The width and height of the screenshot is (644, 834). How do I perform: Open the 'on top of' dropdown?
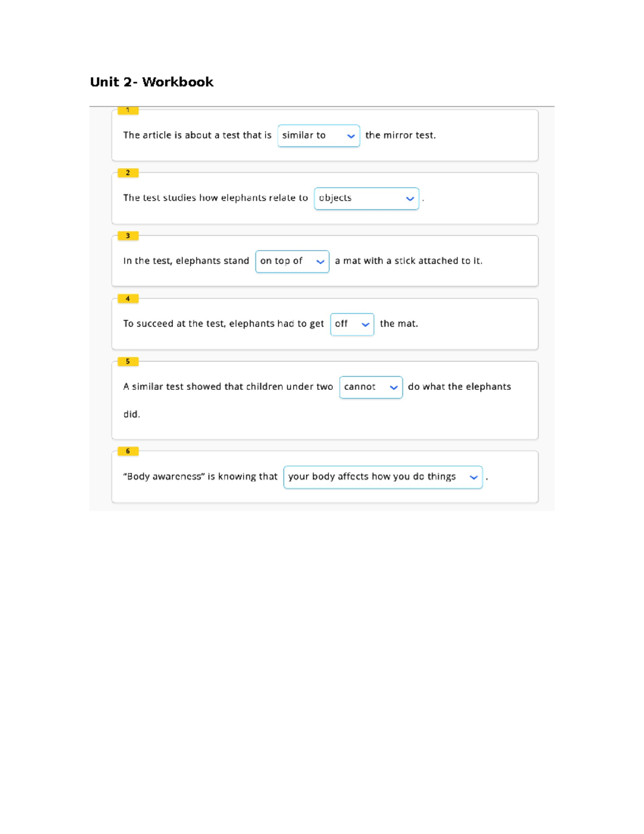(292, 262)
